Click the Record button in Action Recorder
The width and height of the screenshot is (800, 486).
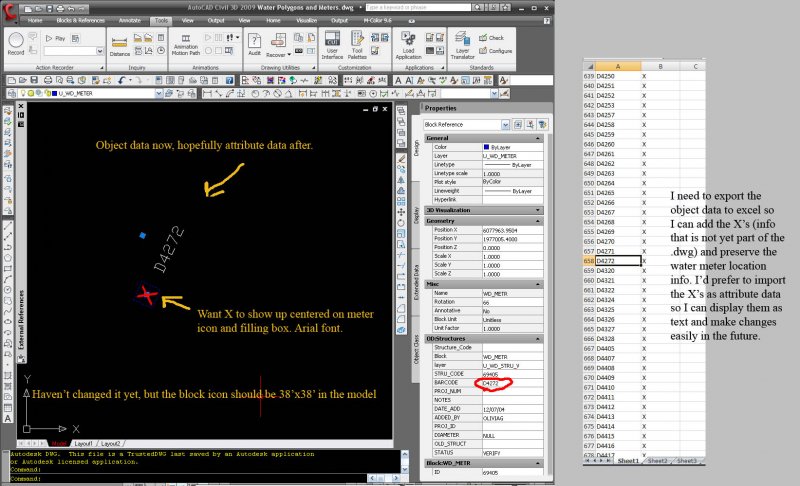[16, 43]
